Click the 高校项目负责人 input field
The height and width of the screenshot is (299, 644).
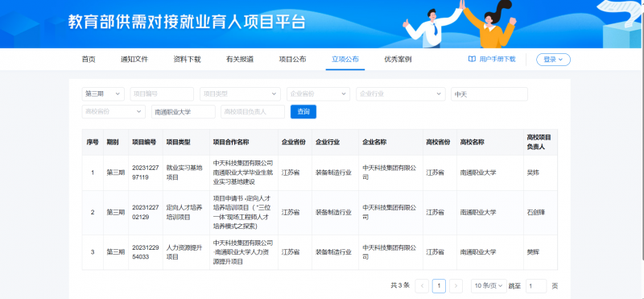[x=253, y=111]
